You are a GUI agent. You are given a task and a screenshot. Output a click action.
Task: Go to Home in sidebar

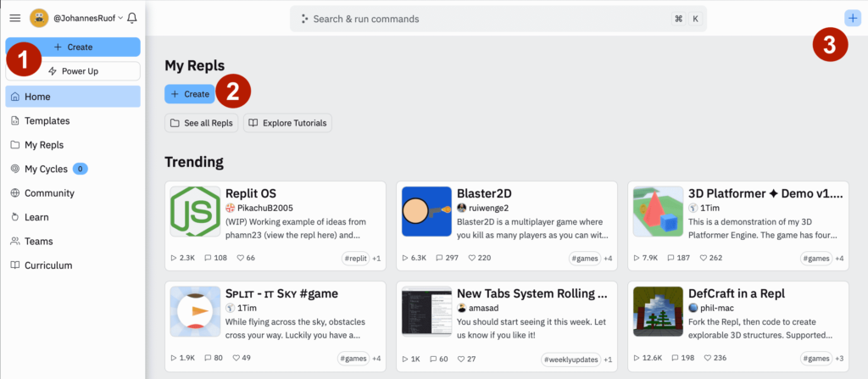coord(73,97)
